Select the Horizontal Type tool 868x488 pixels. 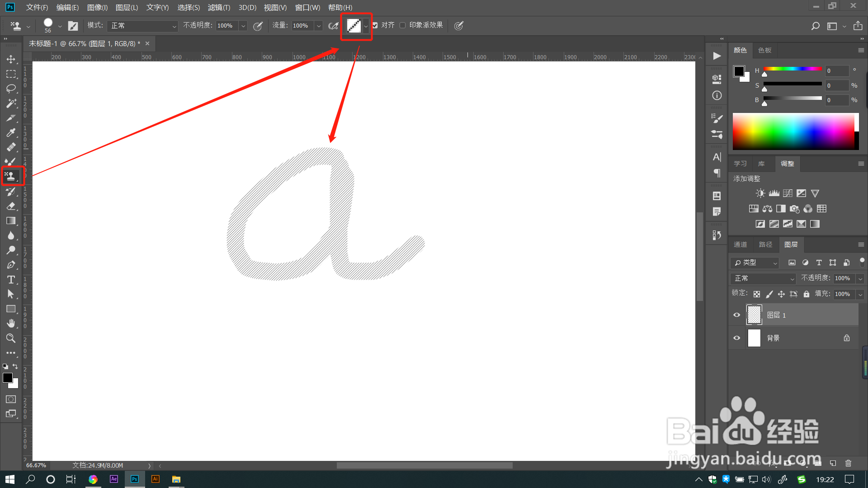click(11, 280)
